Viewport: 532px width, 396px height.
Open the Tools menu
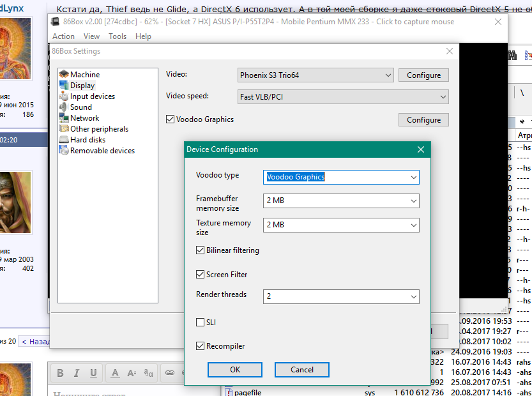click(x=118, y=36)
